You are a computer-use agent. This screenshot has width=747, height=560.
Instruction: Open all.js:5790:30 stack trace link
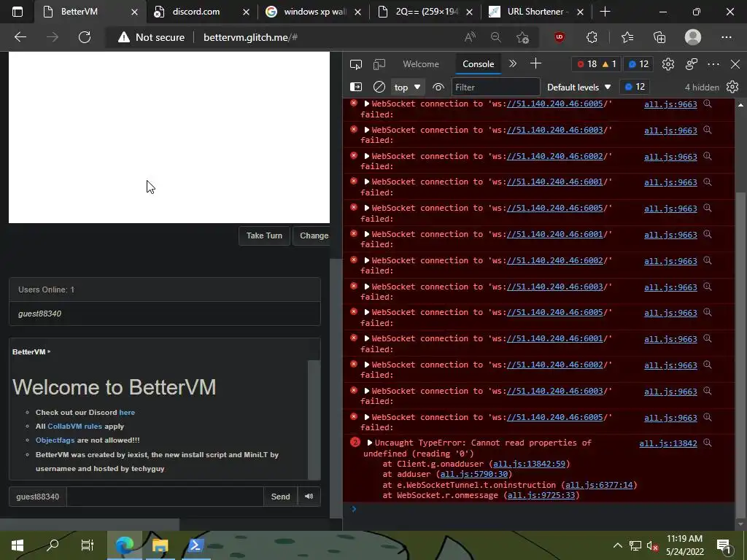pos(474,474)
